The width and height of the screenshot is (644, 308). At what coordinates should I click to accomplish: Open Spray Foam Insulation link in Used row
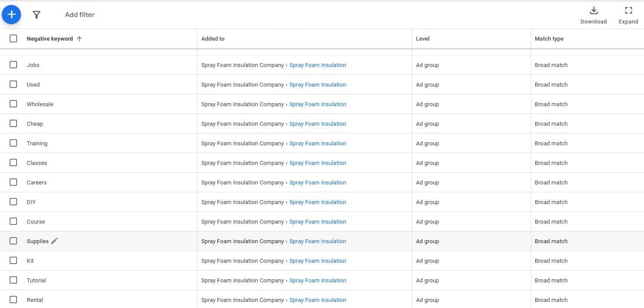click(318, 85)
